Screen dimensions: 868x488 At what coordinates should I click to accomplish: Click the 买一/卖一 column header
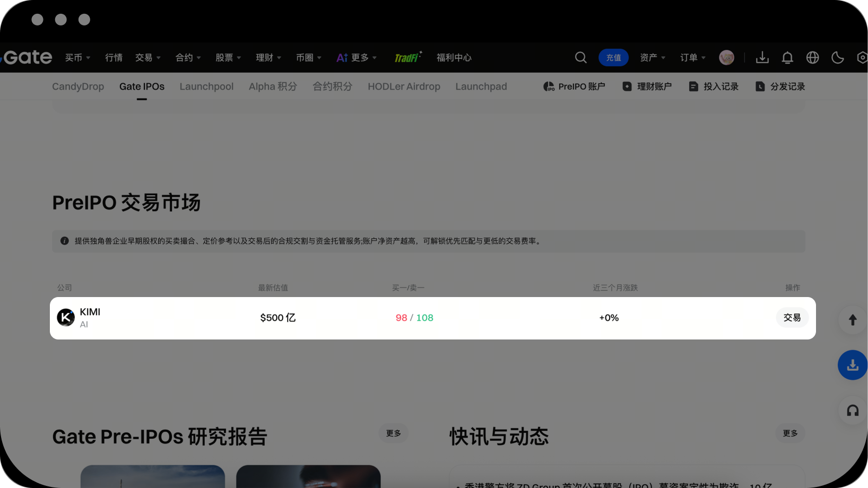click(x=408, y=287)
